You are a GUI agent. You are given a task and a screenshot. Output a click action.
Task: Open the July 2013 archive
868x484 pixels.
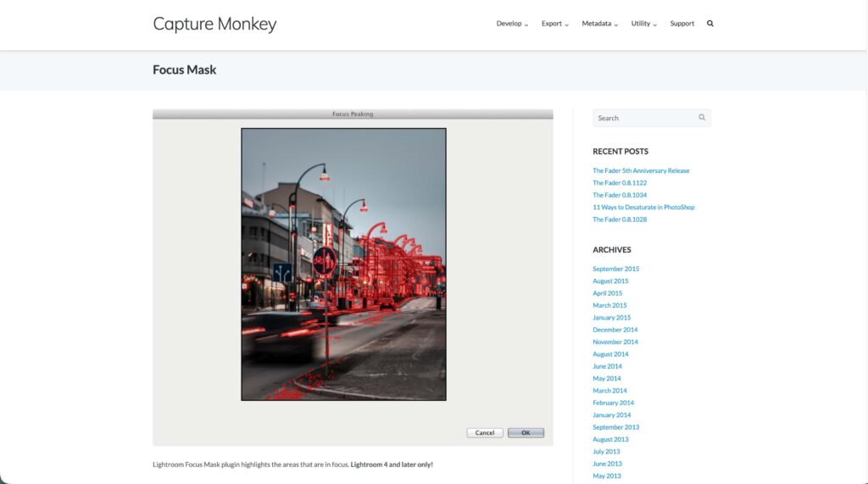(606, 451)
